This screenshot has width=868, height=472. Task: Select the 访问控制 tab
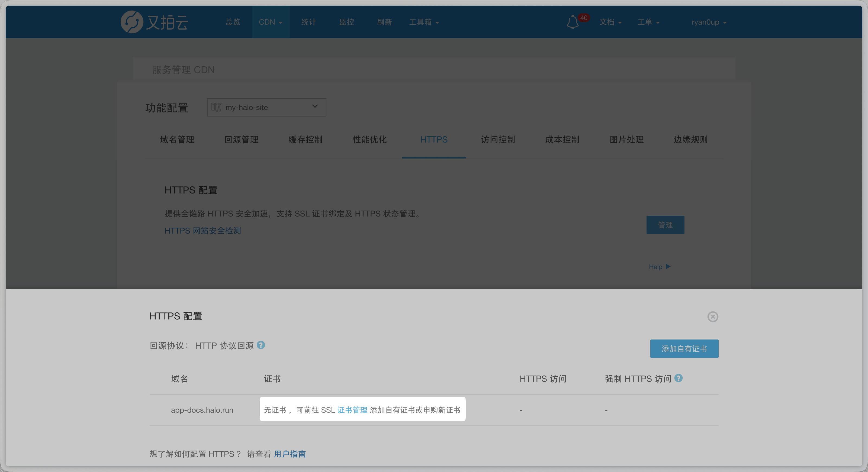498,140
